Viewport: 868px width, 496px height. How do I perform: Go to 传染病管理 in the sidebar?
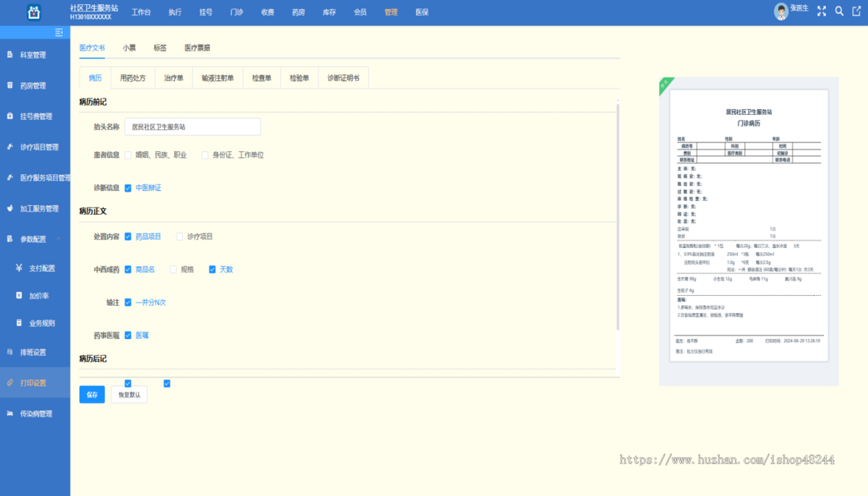(36, 414)
